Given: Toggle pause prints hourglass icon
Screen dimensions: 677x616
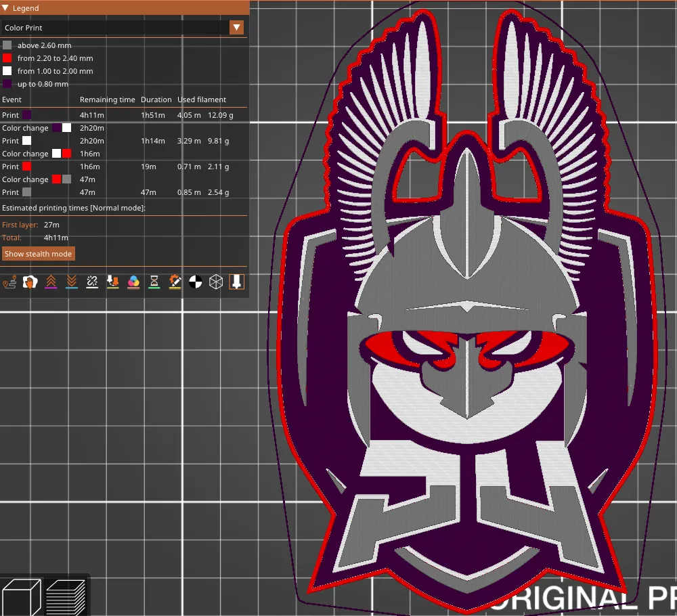Looking at the screenshot, I should tap(154, 282).
